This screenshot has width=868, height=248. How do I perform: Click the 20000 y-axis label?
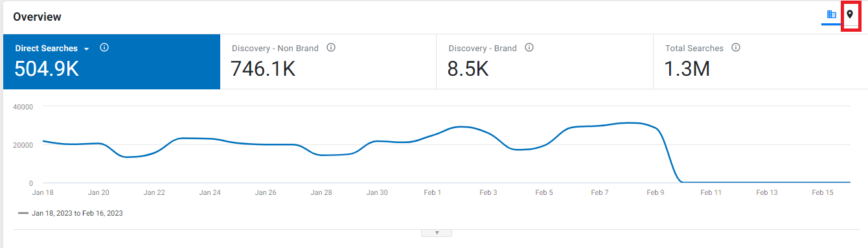pos(23,144)
